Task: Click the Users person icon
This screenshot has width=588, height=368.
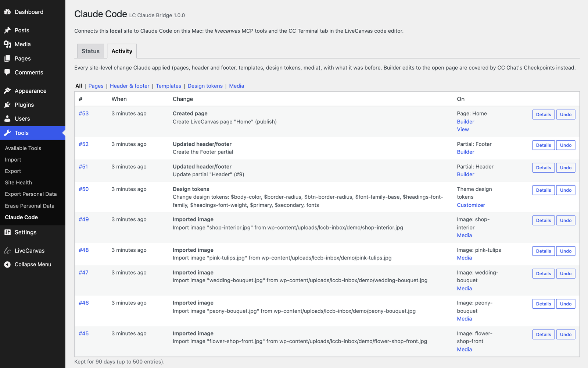Action: coord(7,119)
